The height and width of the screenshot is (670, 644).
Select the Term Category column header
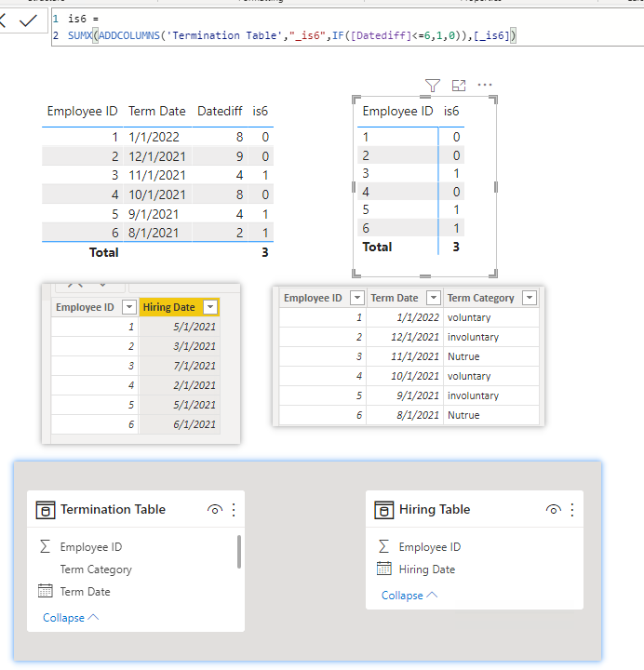pyautogui.click(x=481, y=298)
